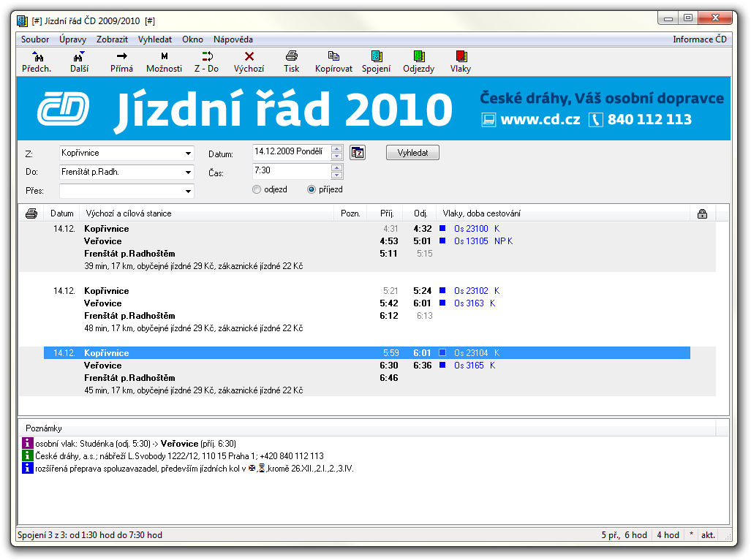Open the Úpravy menu
Viewport: 751px width, 560px height.
(73, 39)
